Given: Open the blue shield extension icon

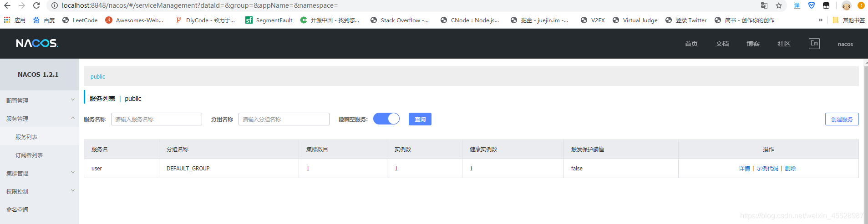Looking at the screenshot, I should (x=812, y=5).
